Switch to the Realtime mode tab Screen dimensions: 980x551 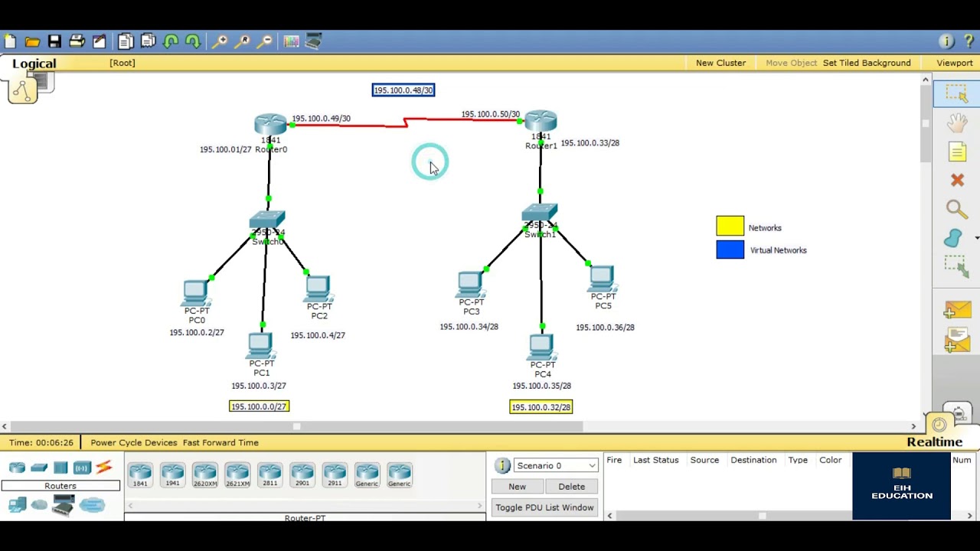coord(934,442)
